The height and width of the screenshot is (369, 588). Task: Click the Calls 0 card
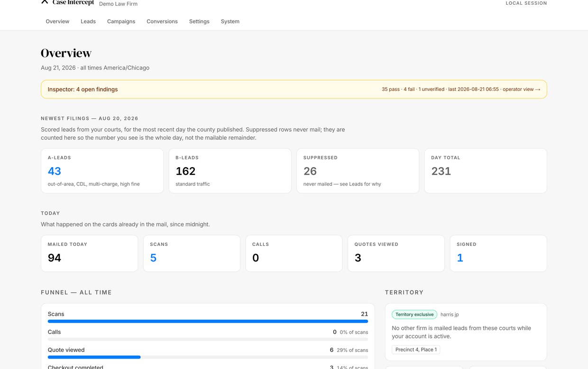click(294, 253)
